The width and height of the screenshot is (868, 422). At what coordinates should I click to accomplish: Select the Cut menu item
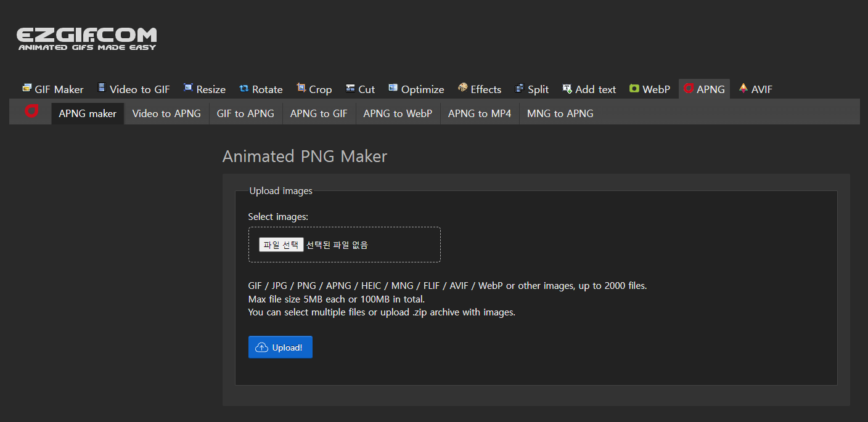(x=360, y=89)
